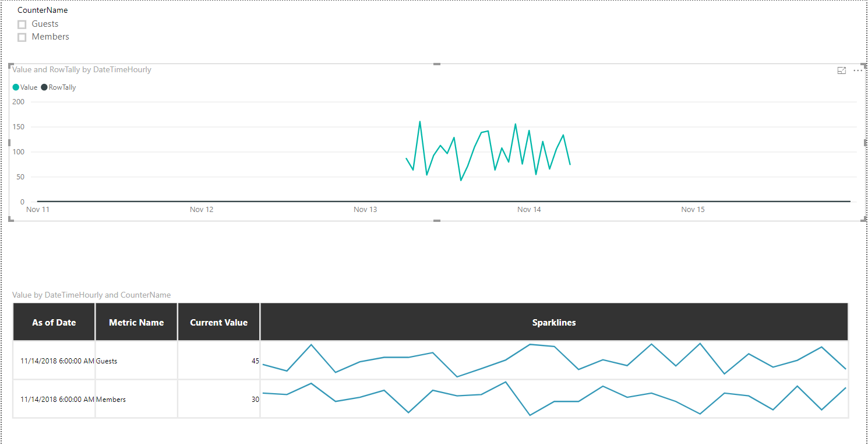The width and height of the screenshot is (868, 445).
Task: Select chart title 'Value and RowTally by DateTimeHourly'
Action: 82,69
